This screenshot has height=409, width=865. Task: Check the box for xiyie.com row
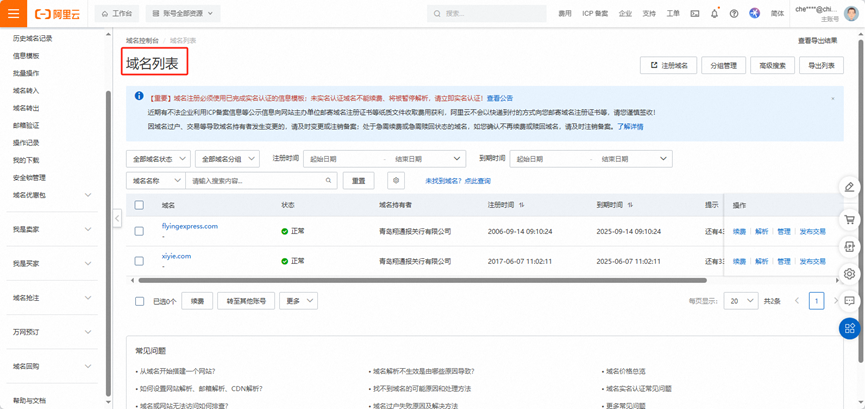click(139, 261)
